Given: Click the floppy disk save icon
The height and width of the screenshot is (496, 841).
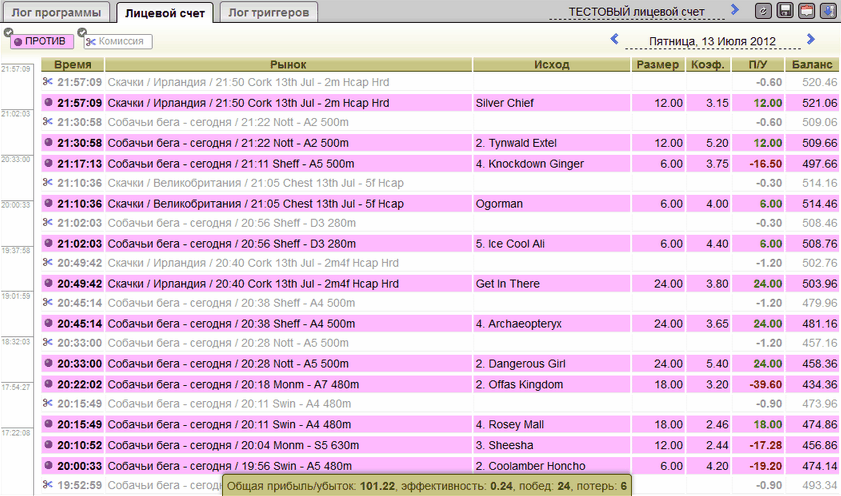Looking at the screenshot, I should (786, 11).
